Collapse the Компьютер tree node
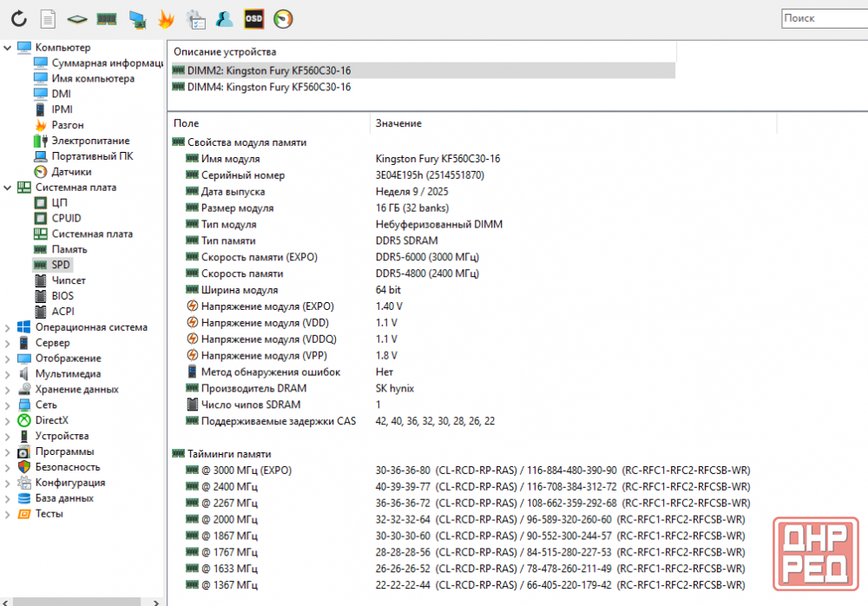 [7, 48]
